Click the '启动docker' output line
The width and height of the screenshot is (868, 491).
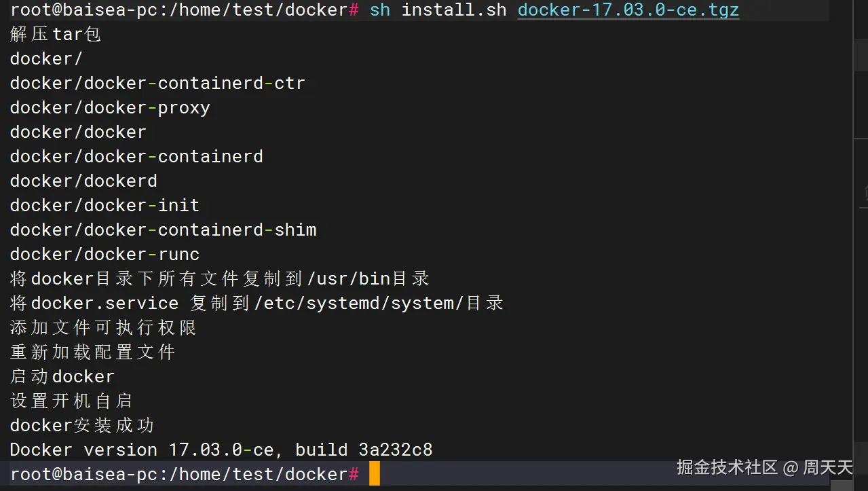pos(62,376)
